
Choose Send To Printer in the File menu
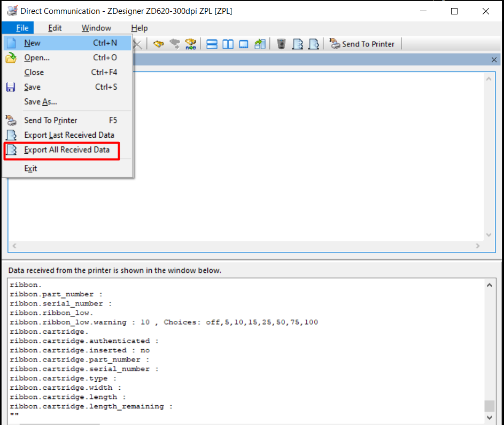67,120
